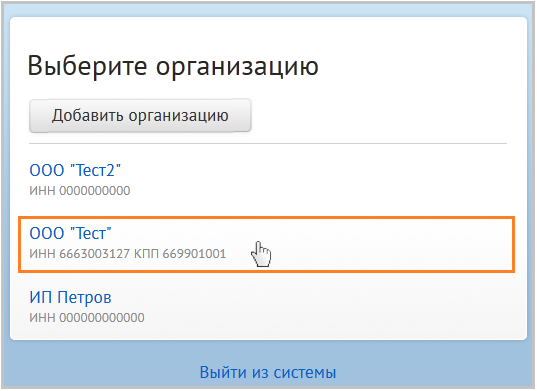Screen dimensions: 537x391
Task: Click the word Петров in the last entry
Action: click(84, 298)
